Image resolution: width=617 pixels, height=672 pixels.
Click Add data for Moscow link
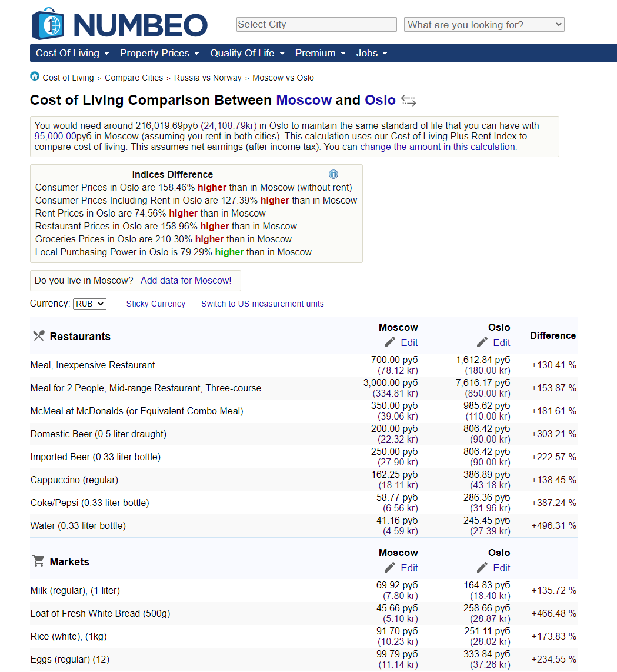click(x=185, y=280)
